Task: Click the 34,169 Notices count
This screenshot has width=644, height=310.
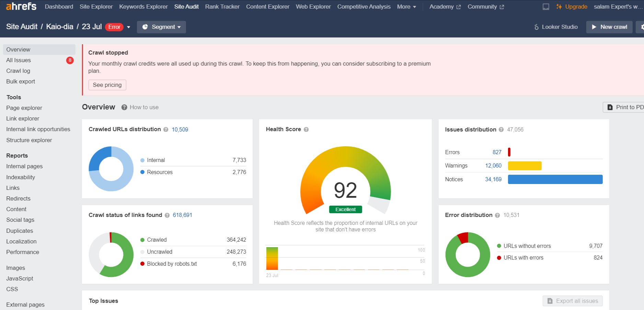Action: [x=493, y=179]
